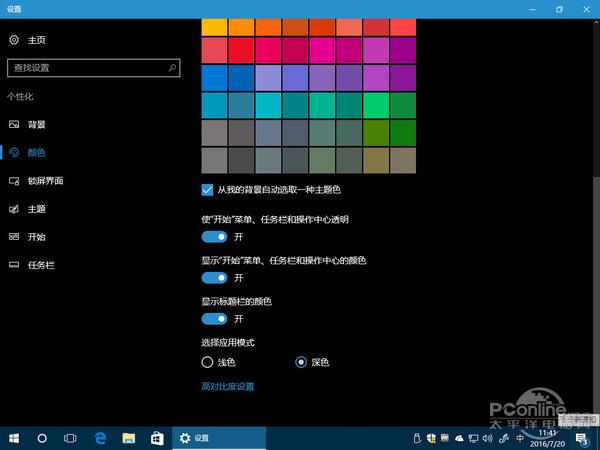Viewport: 600px width, 450px height.
Task: Go to 主题 settings page
Action: click(36, 209)
